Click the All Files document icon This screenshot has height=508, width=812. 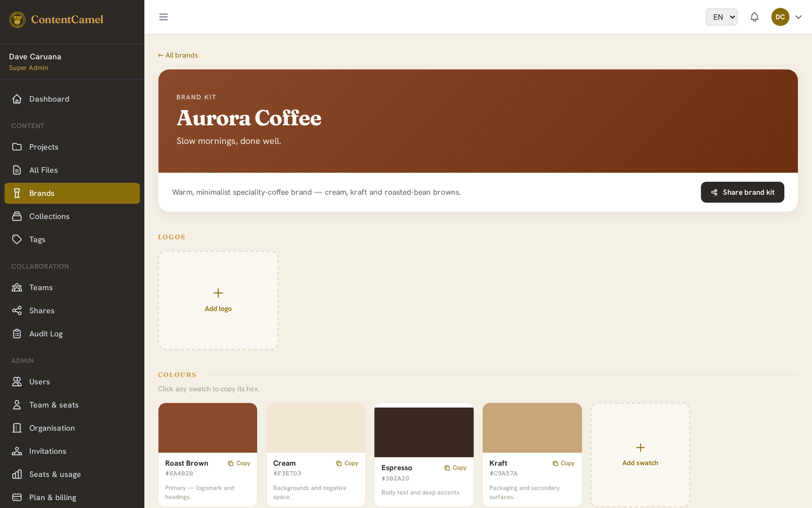(17, 170)
